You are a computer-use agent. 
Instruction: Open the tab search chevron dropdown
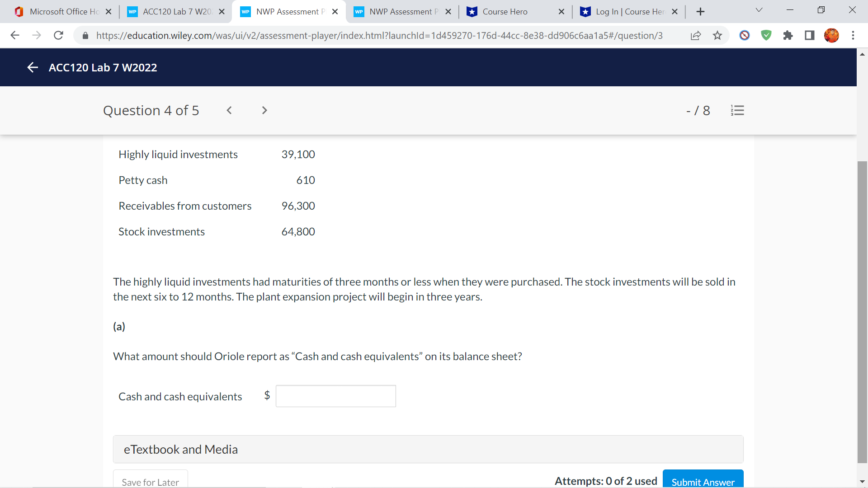[759, 9]
